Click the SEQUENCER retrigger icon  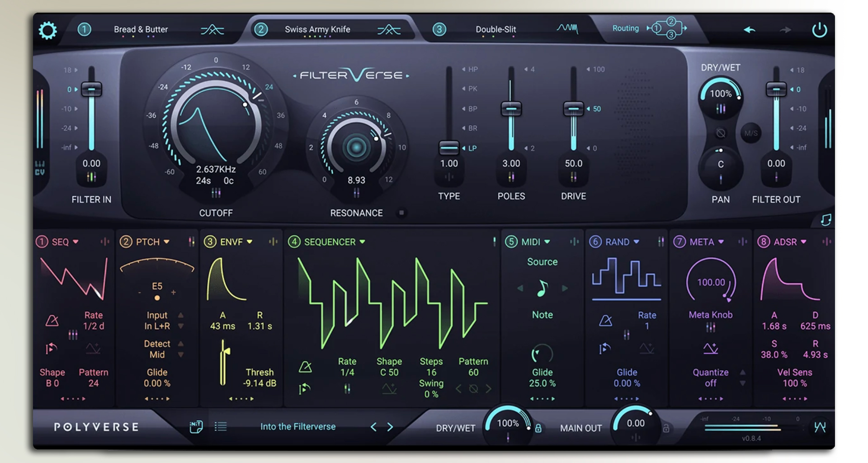[304, 389]
